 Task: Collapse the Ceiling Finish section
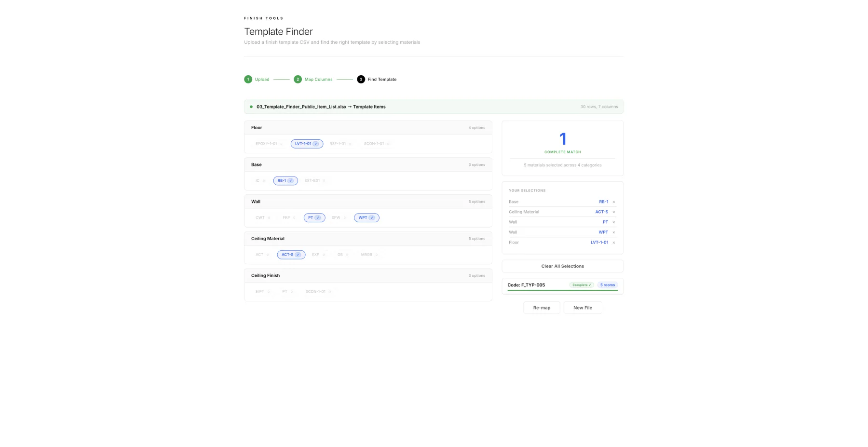[x=367, y=275]
